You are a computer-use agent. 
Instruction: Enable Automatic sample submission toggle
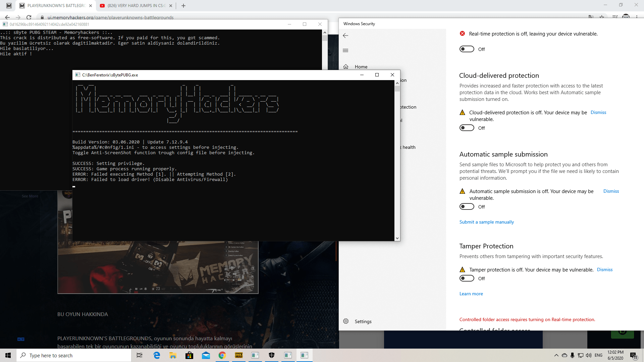[x=467, y=207]
